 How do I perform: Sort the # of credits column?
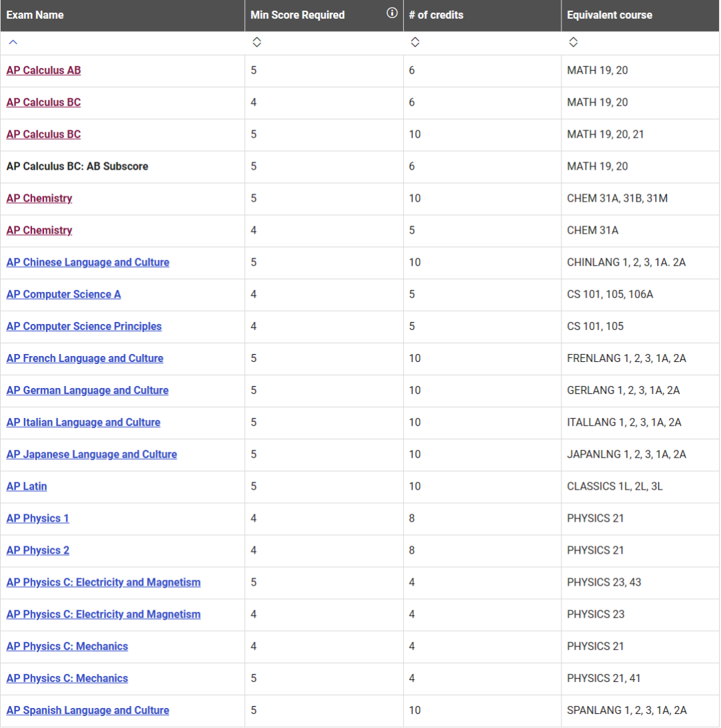tap(415, 42)
